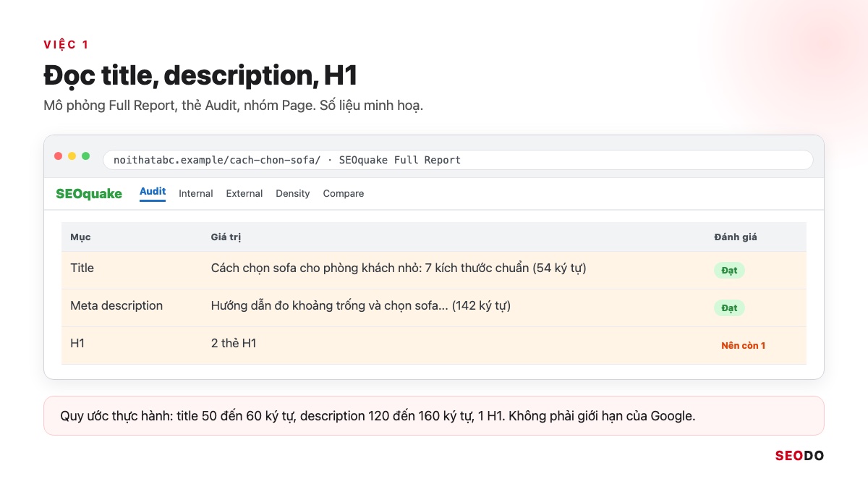Switch to the External tab
Screen dimensions: 868x479
coord(244,193)
